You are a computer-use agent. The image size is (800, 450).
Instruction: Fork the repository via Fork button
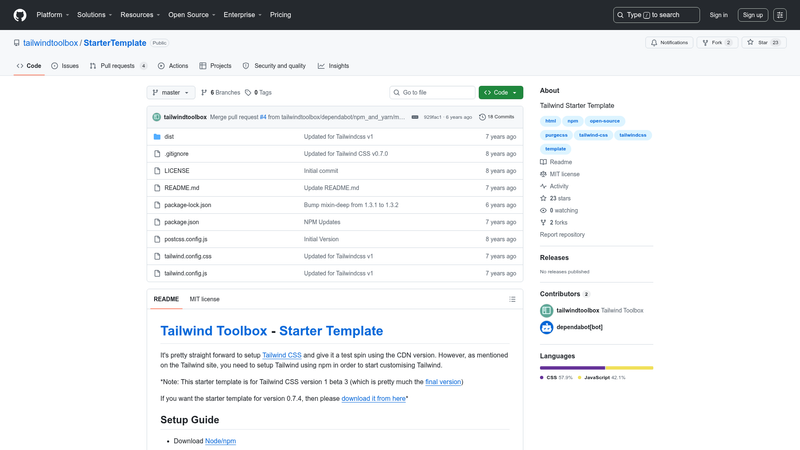pyautogui.click(x=717, y=43)
